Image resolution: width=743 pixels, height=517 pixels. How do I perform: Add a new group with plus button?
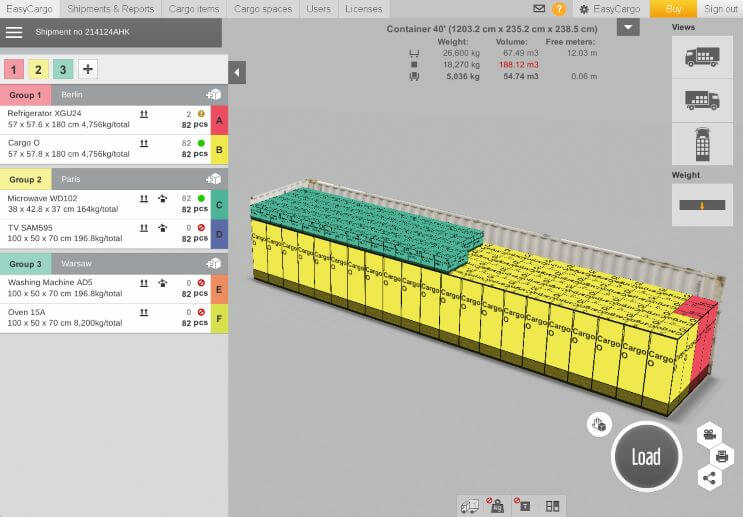[x=88, y=69]
